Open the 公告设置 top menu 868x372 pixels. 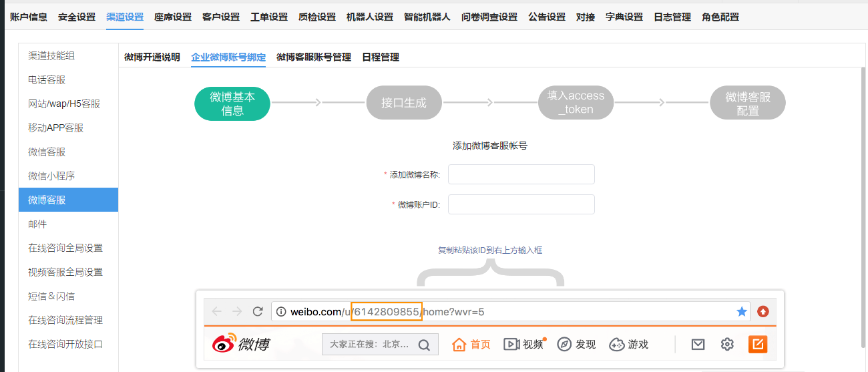547,17
